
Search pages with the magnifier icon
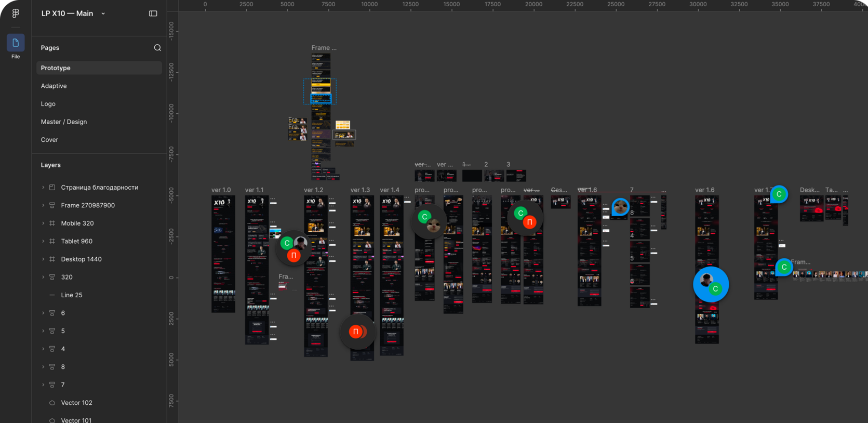[x=157, y=48]
